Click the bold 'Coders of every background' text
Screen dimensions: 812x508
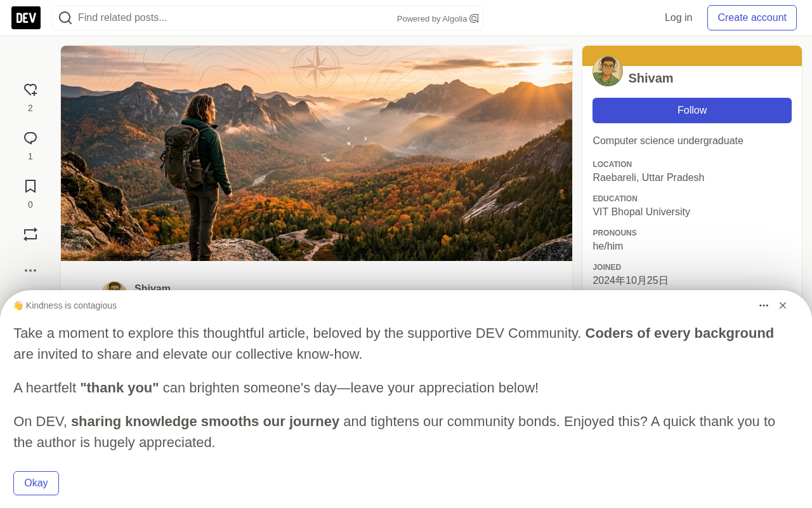click(679, 333)
